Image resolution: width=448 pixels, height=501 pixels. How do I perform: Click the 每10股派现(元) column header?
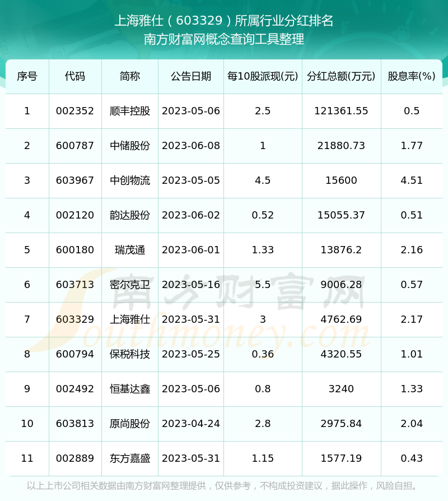tap(263, 76)
